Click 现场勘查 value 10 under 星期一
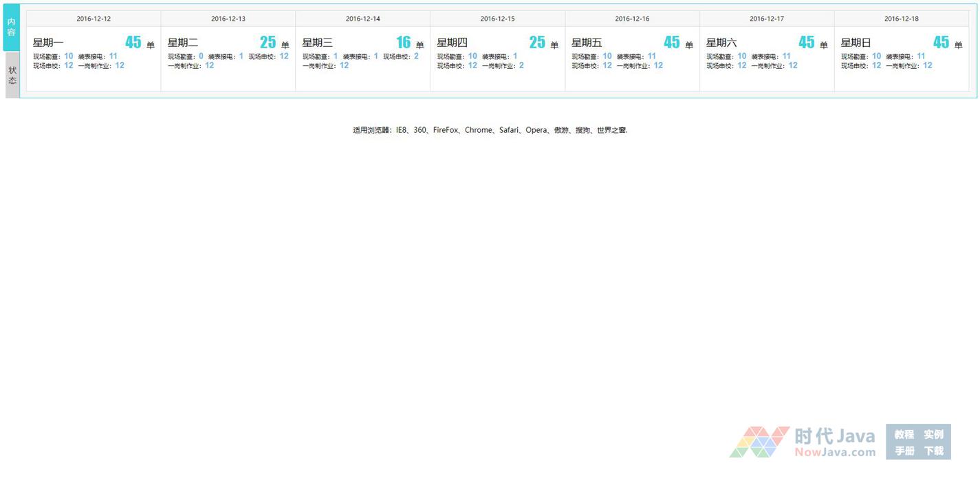The image size is (980, 494). click(x=69, y=56)
